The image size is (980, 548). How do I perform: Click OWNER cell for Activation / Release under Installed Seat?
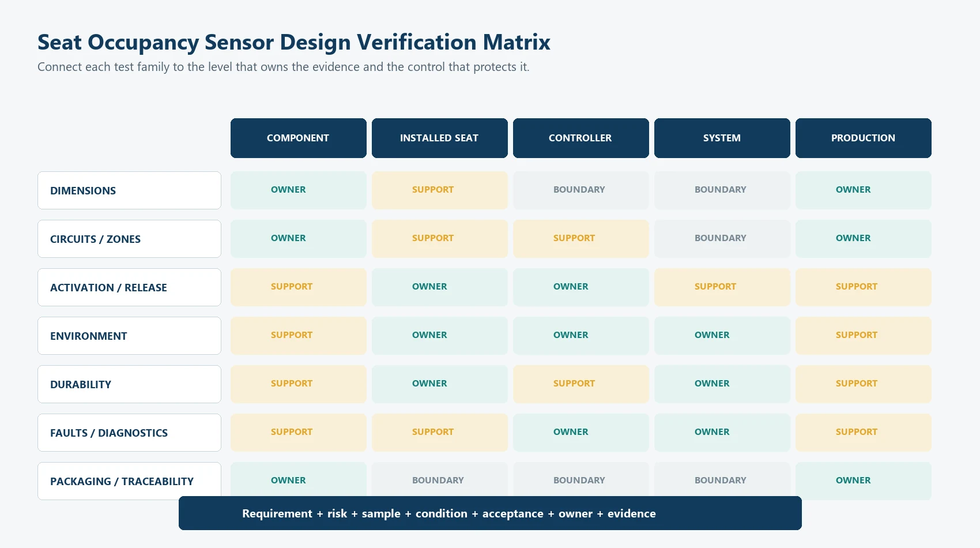pyautogui.click(x=440, y=287)
